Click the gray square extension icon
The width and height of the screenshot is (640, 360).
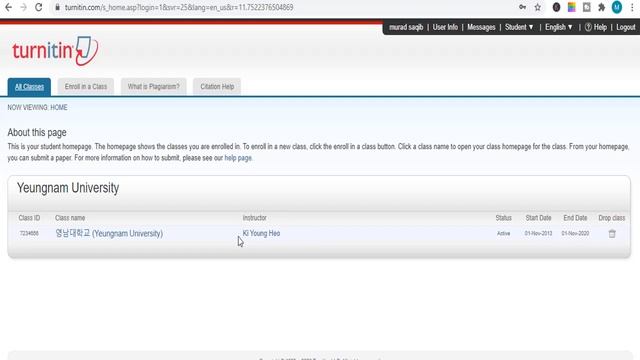pyautogui.click(x=587, y=7)
